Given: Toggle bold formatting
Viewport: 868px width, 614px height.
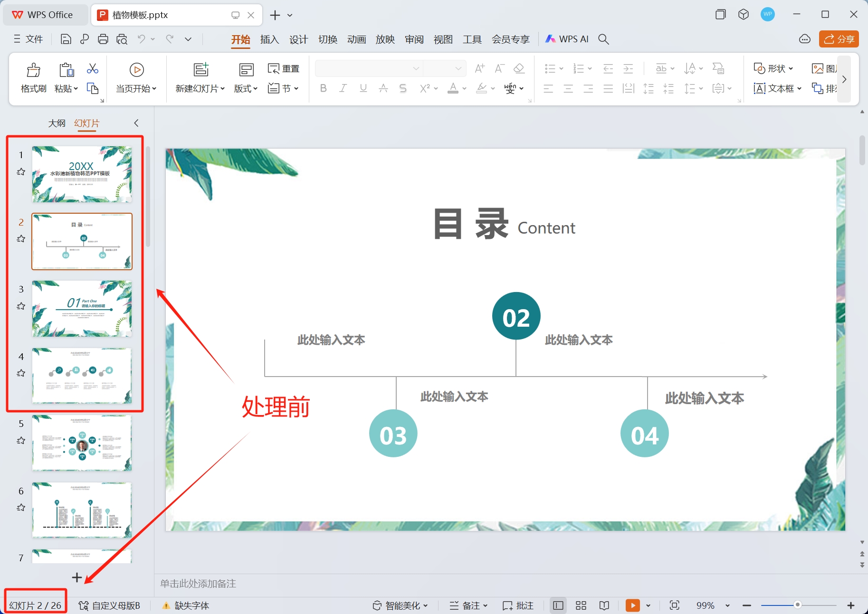Looking at the screenshot, I should pos(323,88).
